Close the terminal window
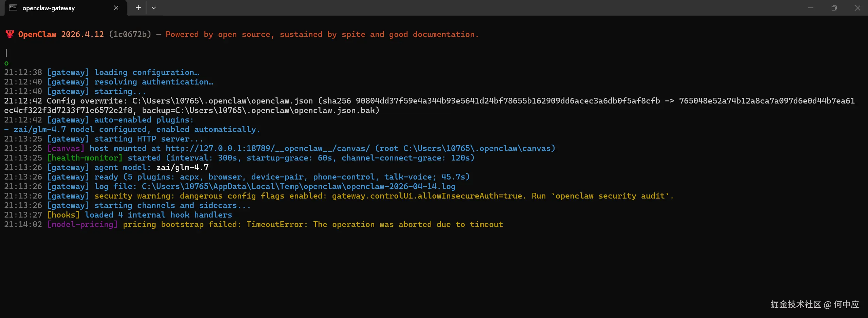The image size is (868, 318). tap(857, 8)
